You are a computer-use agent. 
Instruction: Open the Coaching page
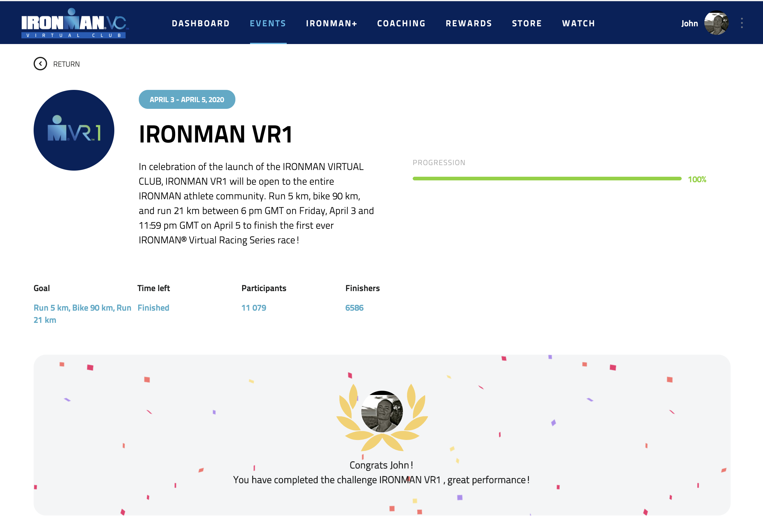point(401,23)
